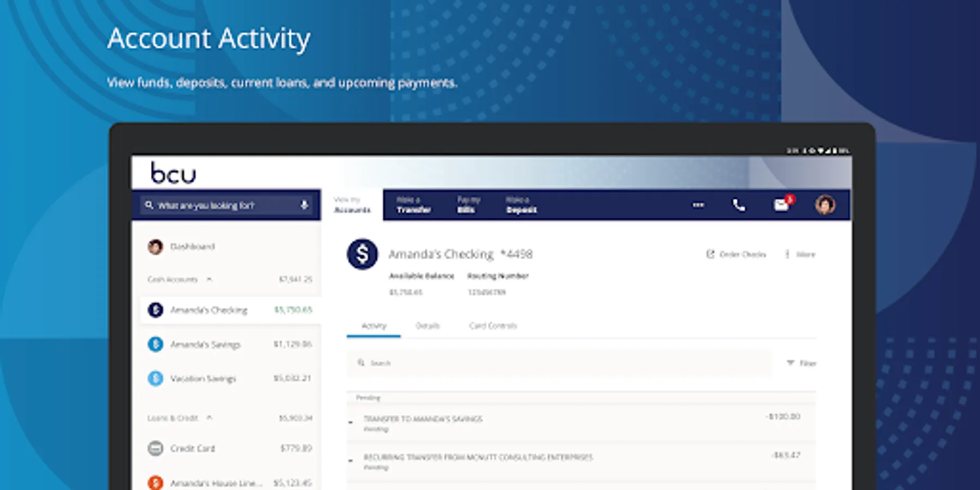The image size is (980, 490).
Task: Switch to the Activity tab
Action: 373,326
